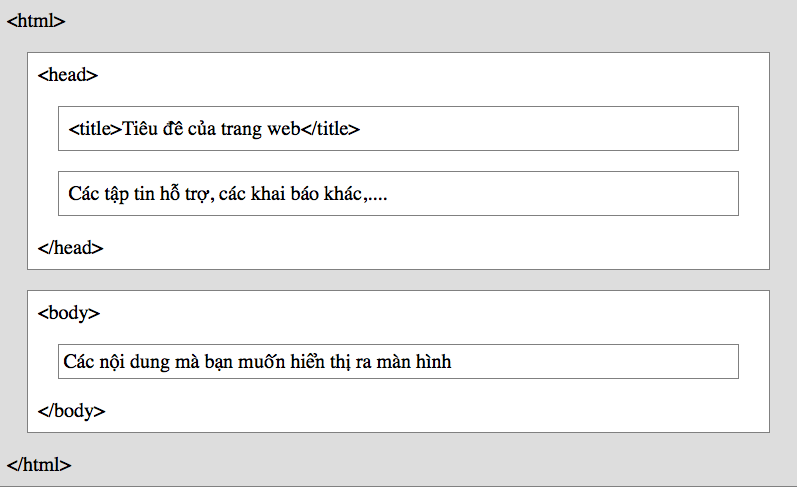This screenshot has height=488, width=797.
Task: Click the closing </html> tag text
Action: point(39,465)
